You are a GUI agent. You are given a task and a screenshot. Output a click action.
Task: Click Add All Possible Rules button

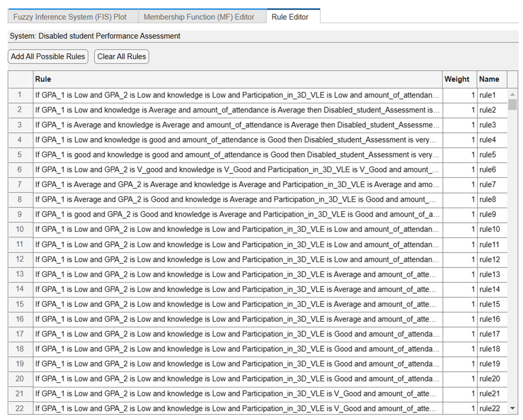click(48, 56)
